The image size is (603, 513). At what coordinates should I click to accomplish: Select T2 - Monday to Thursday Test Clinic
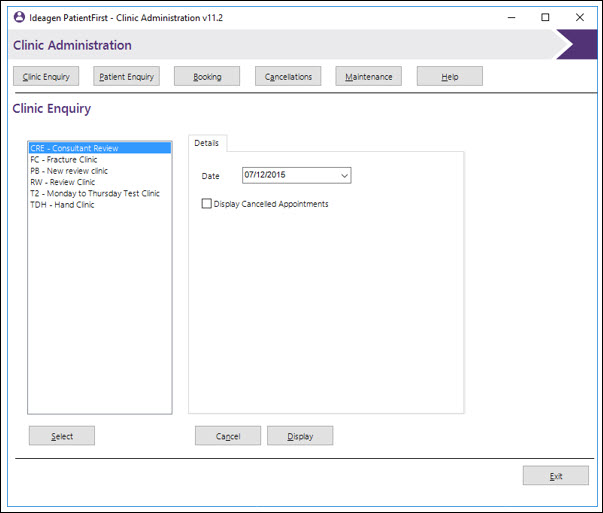pos(100,193)
